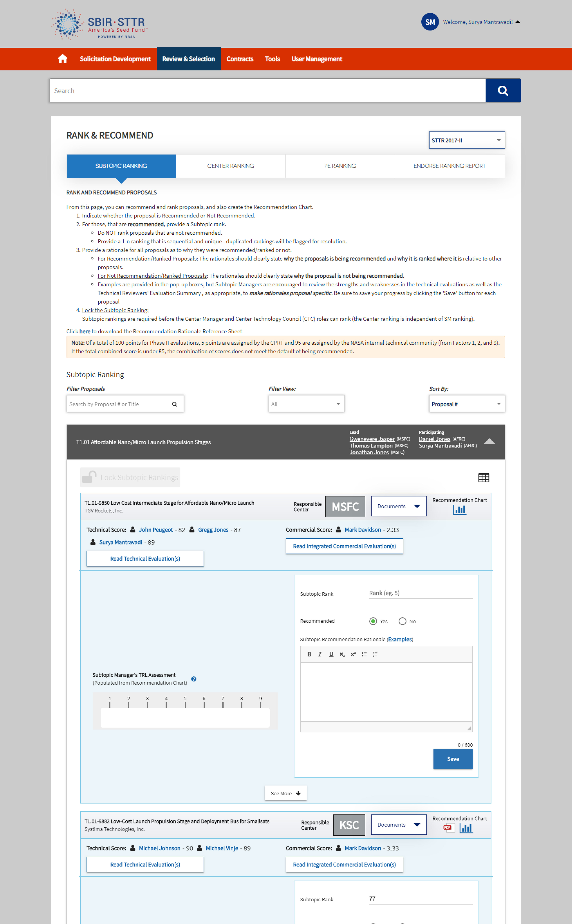This screenshot has height=924, width=572.
Task: Click the Lock Subtopic Rankings padlock icon
Action: tap(89, 477)
